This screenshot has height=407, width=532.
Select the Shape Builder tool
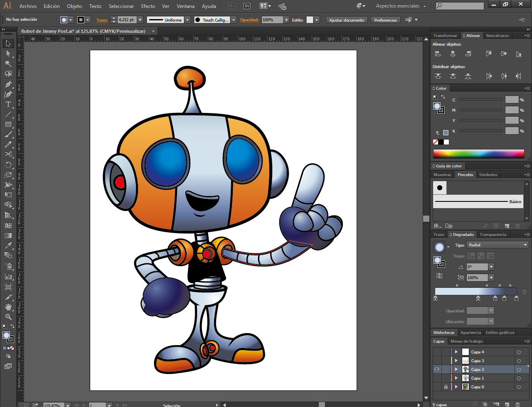pos(8,205)
